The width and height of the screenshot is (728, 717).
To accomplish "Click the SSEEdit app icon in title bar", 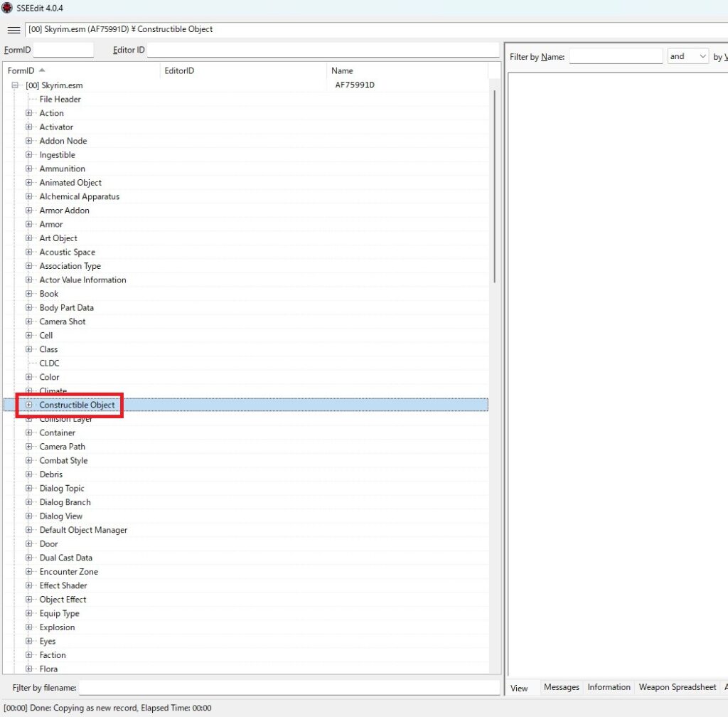I will (x=7, y=8).
